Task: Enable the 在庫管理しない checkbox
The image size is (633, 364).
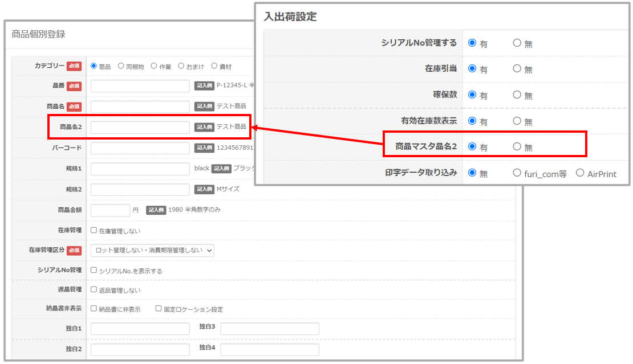Action: click(x=94, y=231)
